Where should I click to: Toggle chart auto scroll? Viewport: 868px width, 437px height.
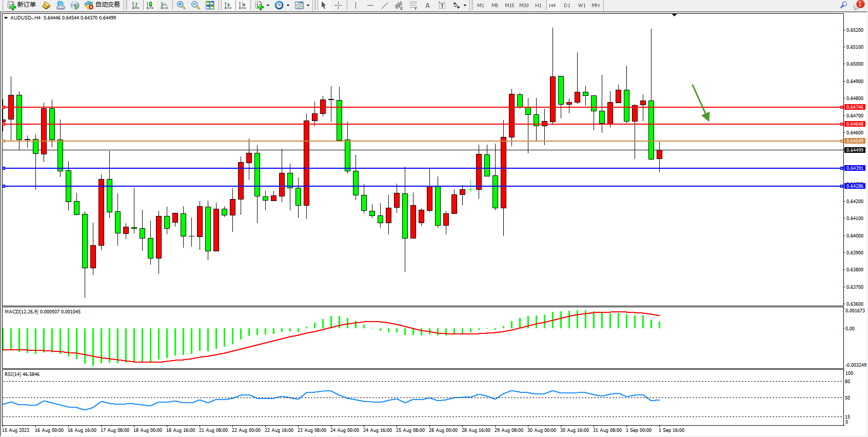point(228,5)
